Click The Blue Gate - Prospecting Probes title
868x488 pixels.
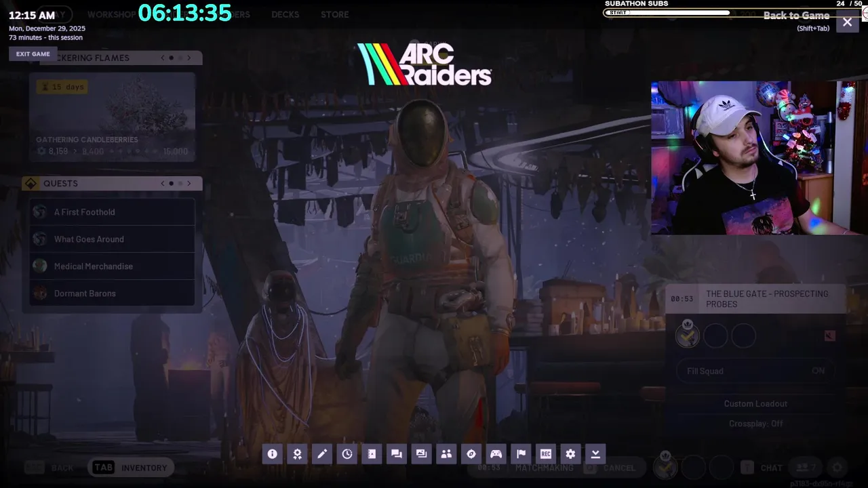[767, 299]
